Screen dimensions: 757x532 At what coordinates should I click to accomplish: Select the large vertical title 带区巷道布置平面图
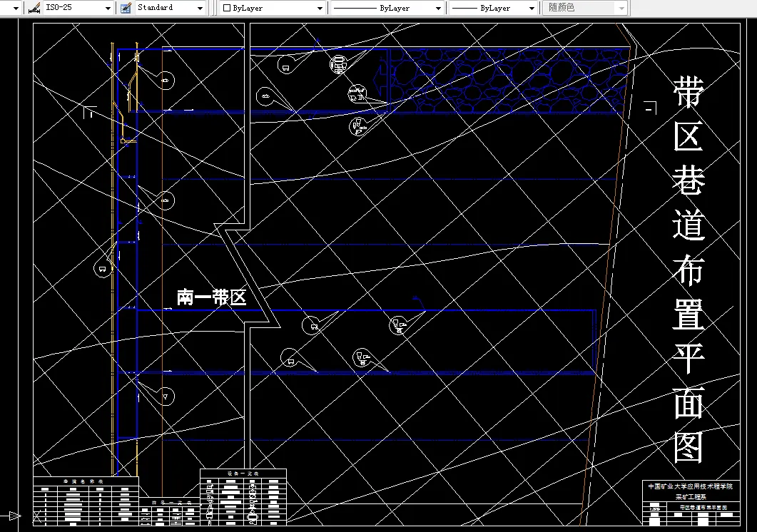coord(689,269)
